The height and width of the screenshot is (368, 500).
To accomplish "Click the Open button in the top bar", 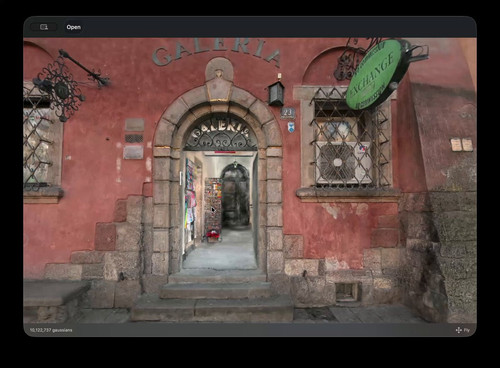I will [x=73, y=27].
